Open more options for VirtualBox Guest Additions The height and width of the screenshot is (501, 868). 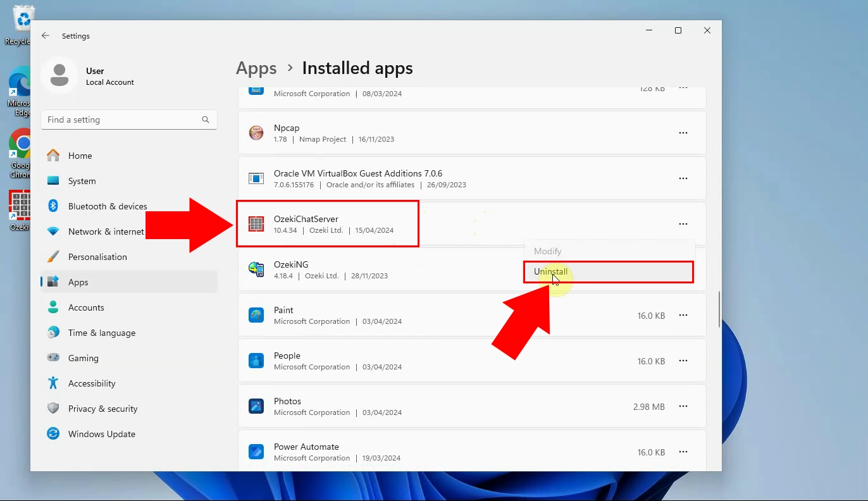[683, 178]
